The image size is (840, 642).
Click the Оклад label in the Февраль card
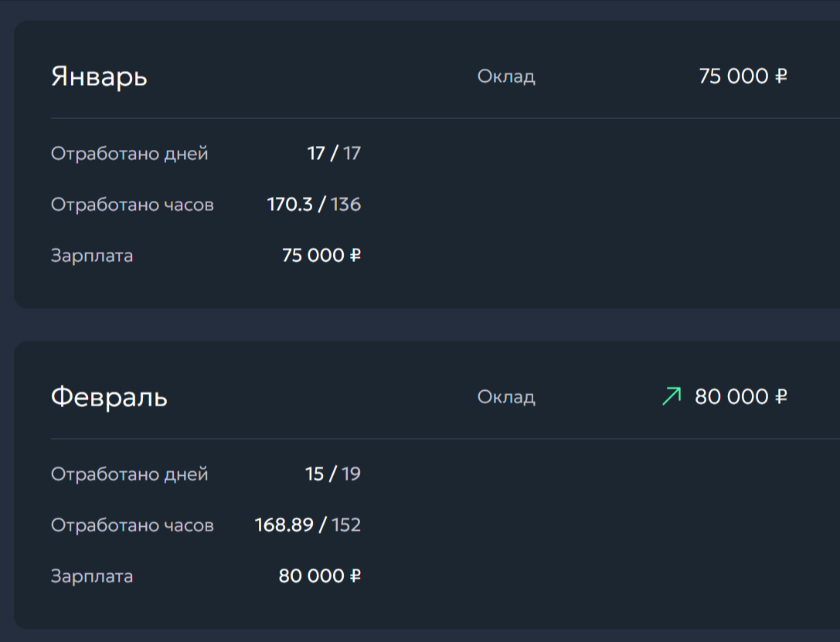coord(506,397)
